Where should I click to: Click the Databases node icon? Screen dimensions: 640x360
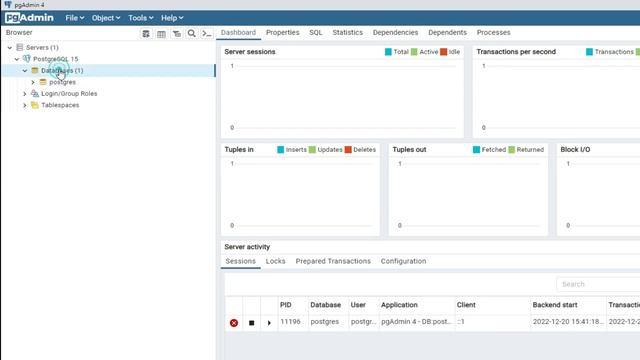point(35,70)
